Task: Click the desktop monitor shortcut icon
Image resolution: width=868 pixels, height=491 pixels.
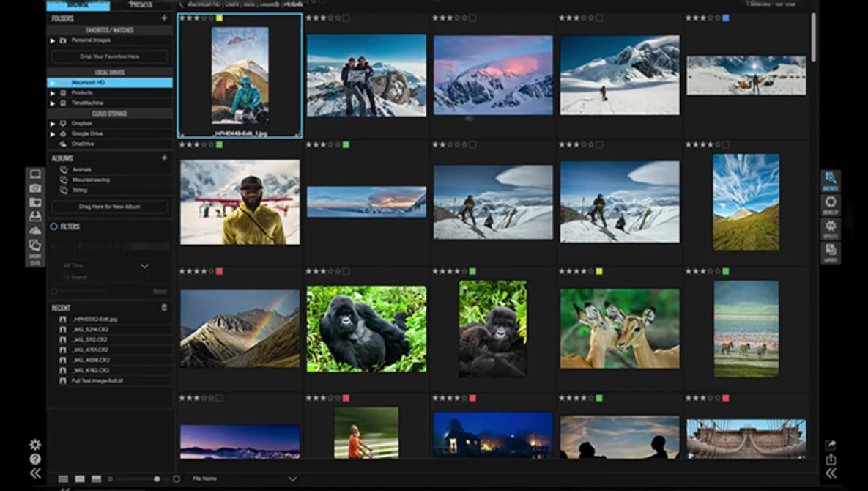Action: tap(35, 174)
